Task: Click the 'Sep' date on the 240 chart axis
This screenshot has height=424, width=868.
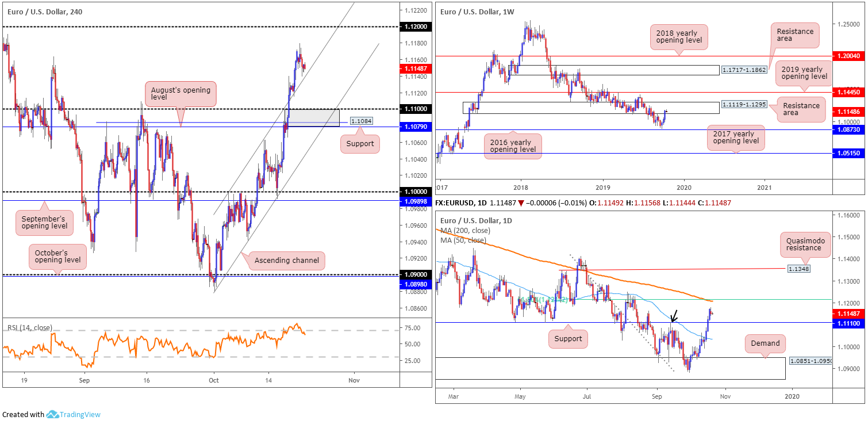Action: (x=85, y=380)
